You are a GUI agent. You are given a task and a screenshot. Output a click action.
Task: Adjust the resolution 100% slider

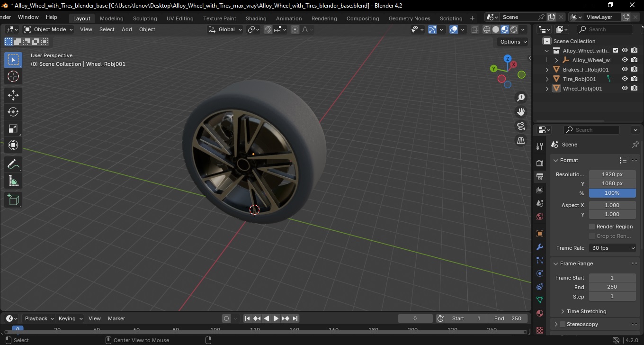coord(612,193)
